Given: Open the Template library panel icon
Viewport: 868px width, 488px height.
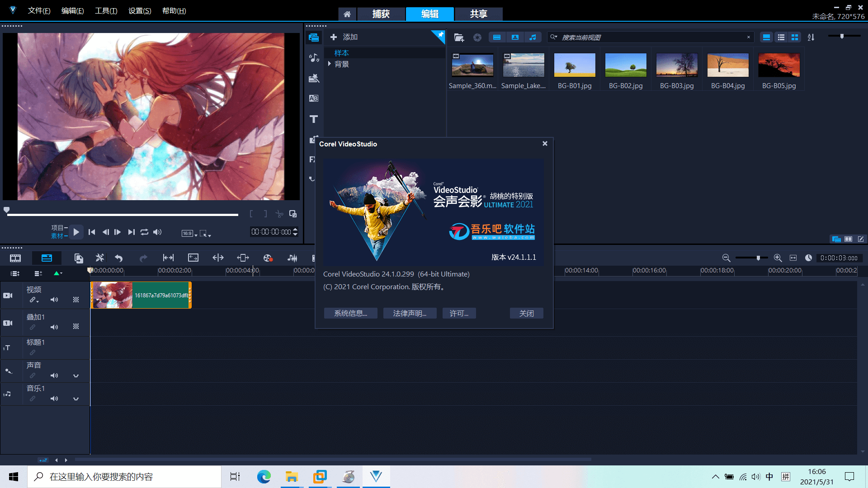Looking at the screenshot, I should (314, 78).
